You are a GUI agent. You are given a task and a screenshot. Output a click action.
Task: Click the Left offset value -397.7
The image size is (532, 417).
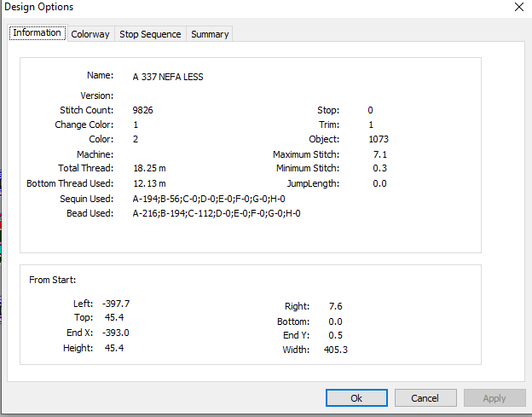116,304
